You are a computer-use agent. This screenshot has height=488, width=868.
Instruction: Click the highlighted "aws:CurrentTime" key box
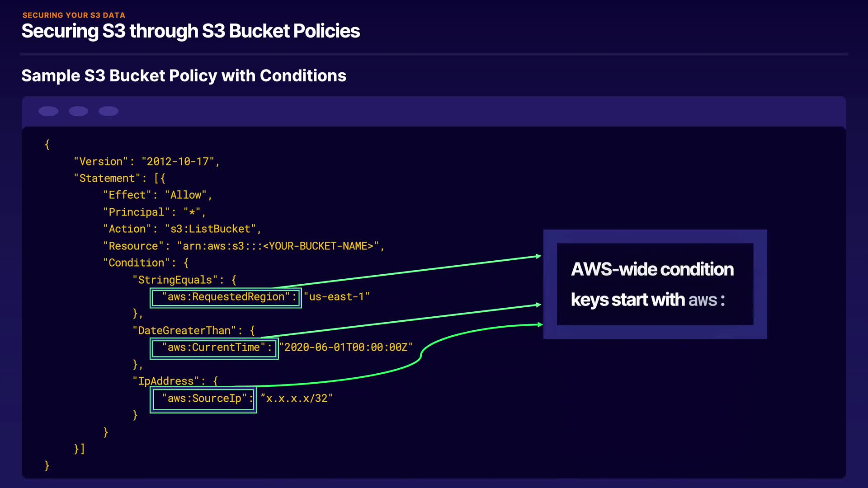point(214,348)
